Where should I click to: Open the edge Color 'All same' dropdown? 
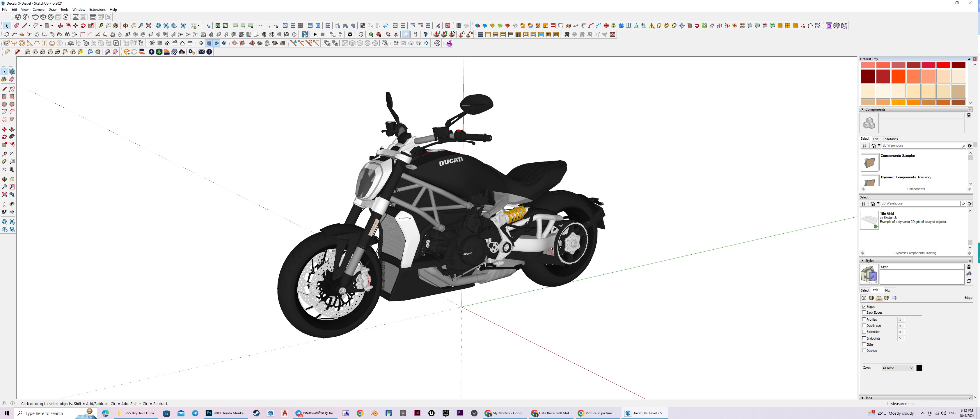pyautogui.click(x=897, y=368)
